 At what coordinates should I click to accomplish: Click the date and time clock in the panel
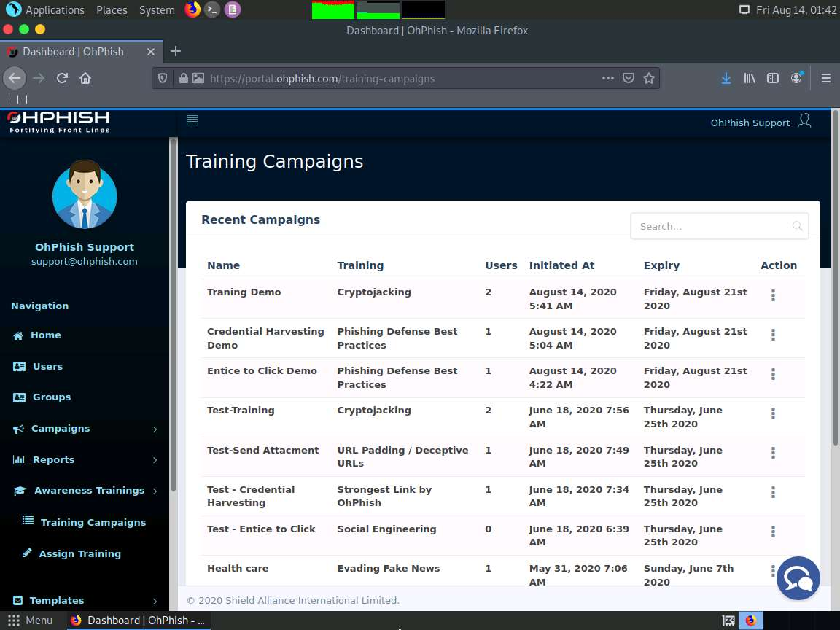point(796,9)
